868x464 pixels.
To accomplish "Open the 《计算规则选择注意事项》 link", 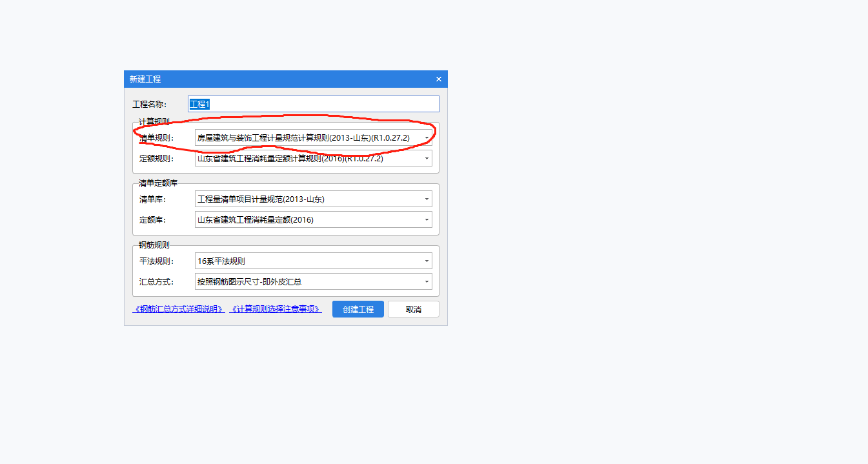I will pos(276,309).
